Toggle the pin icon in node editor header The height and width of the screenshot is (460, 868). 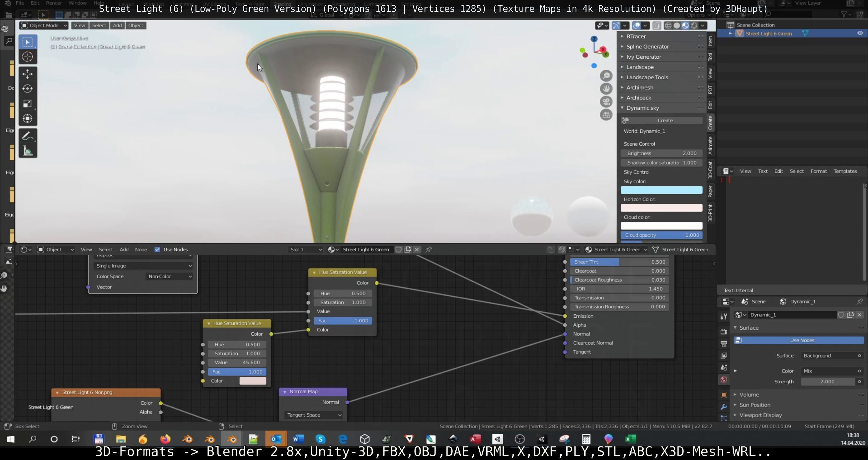coord(429,249)
